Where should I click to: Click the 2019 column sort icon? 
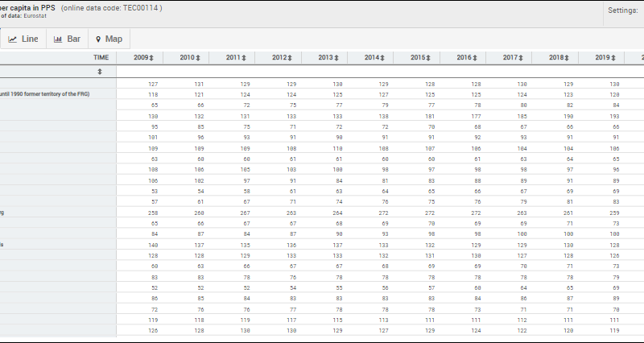(x=613, y=58)
